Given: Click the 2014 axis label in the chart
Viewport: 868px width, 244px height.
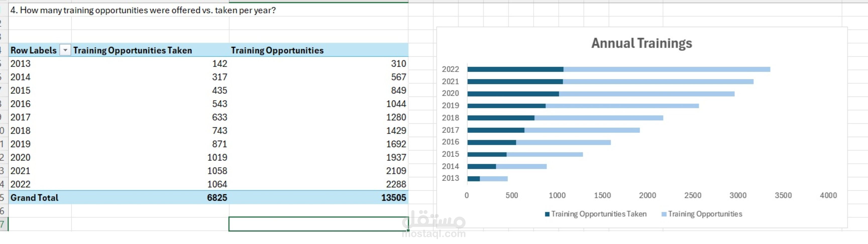Looking at the screenshot, I should click(451, 166).
